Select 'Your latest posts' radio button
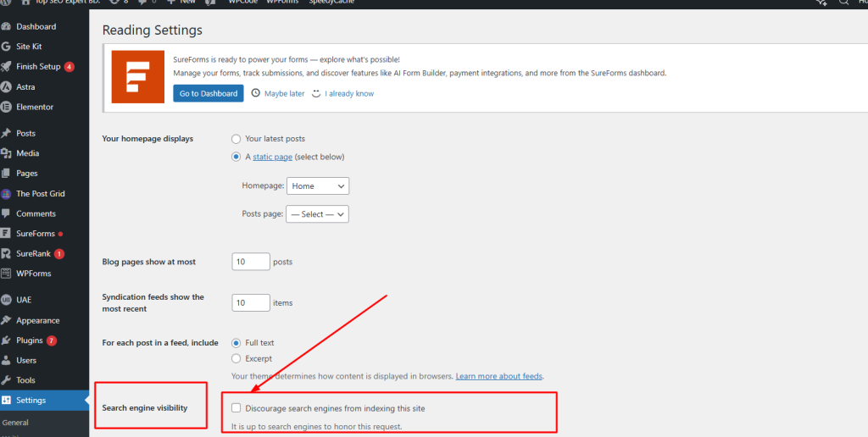The image size is (868, 437). click(236, 139)
